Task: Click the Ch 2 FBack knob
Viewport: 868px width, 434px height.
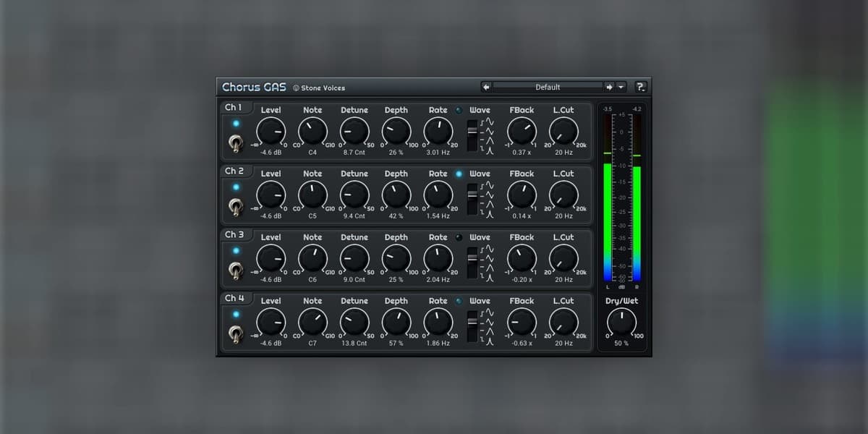Action: pyautogui.click(x=522, y=195)
